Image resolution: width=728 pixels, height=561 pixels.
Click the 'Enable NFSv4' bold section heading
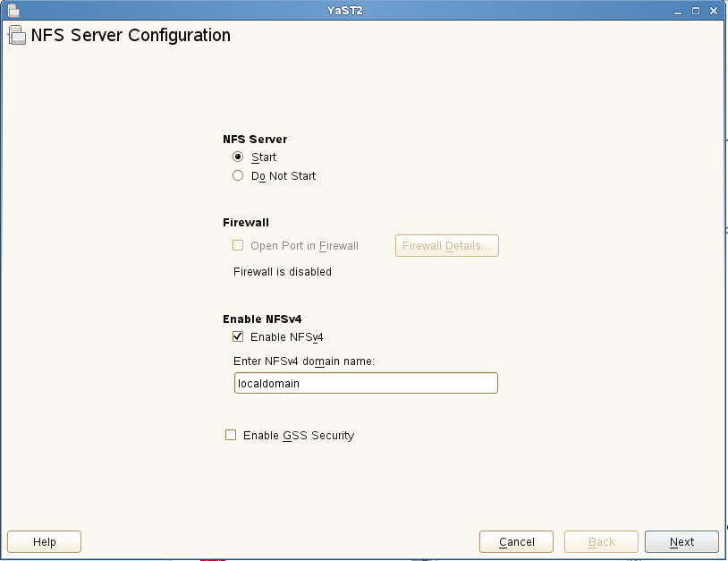(x=262, y=319)
